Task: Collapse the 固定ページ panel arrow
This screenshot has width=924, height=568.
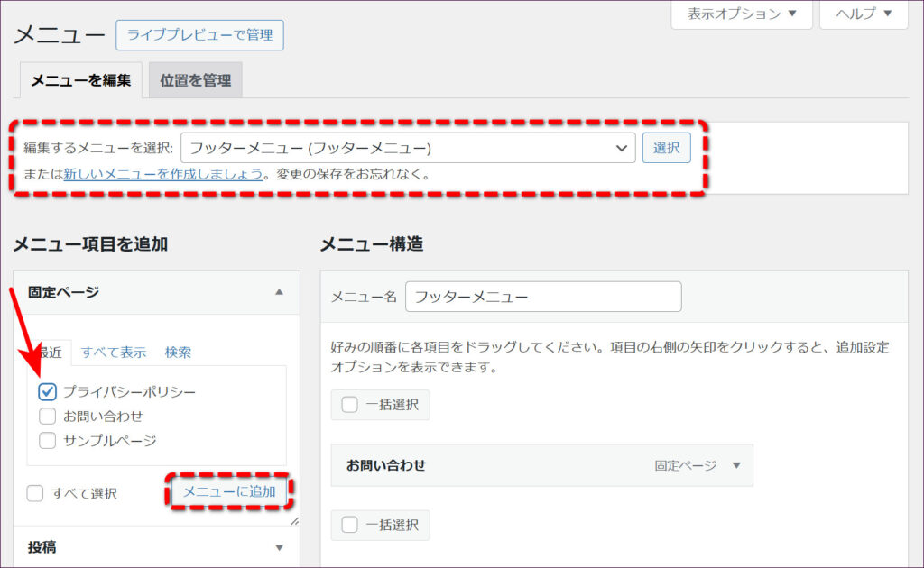Action: click(x=279, y=292)
